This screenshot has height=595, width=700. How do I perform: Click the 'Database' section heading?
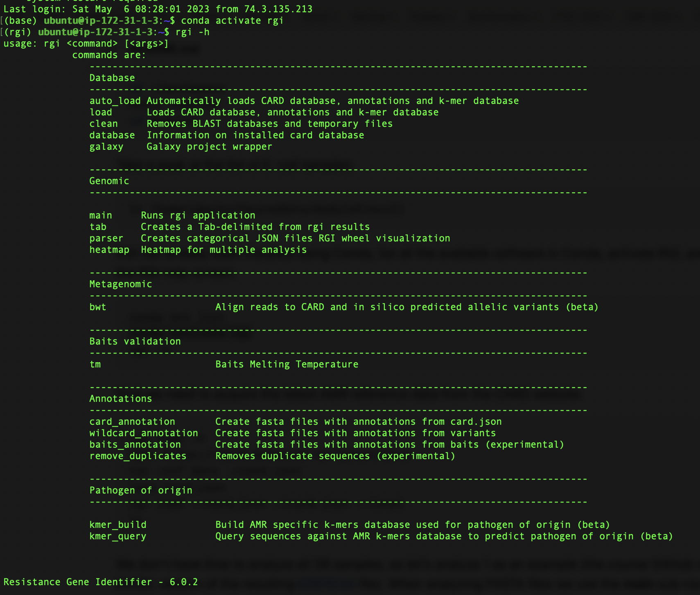coord(112,78)
